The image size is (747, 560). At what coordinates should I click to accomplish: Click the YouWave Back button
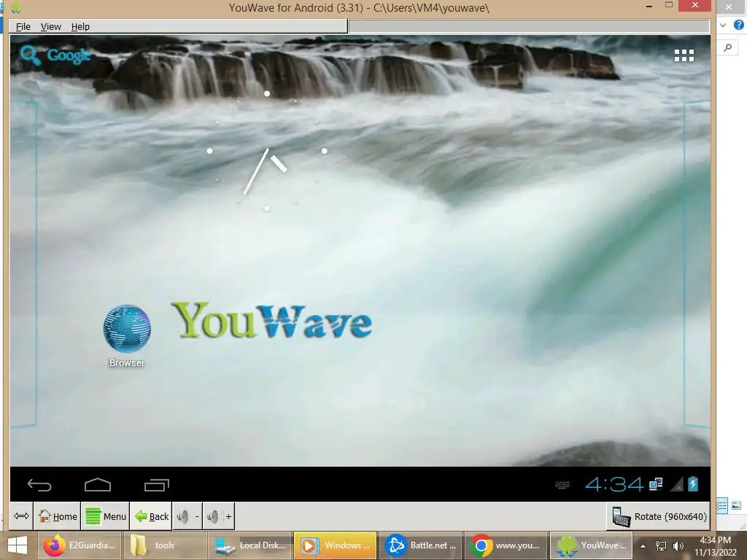pyautogui.click(x=152, y=516)
